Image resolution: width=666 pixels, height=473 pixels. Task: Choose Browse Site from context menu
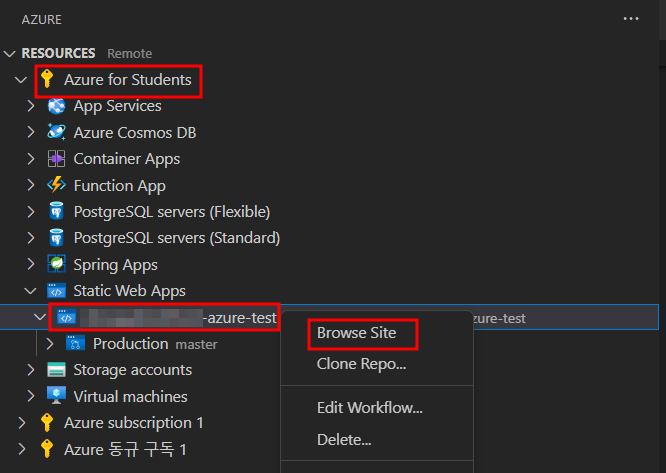pos(356,333)
